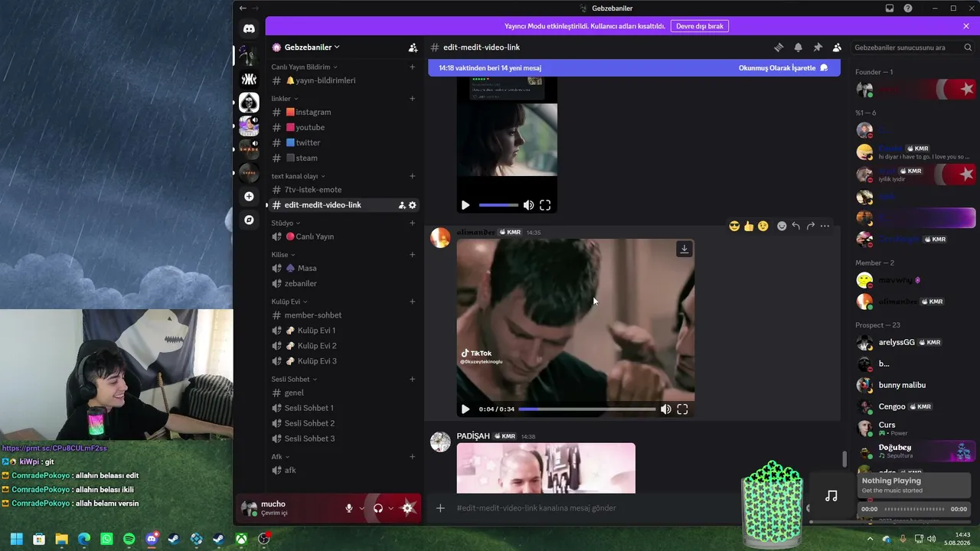Screen dimensions: 980x551
Task: Collapse the Afk category
Action: [280, 457]
